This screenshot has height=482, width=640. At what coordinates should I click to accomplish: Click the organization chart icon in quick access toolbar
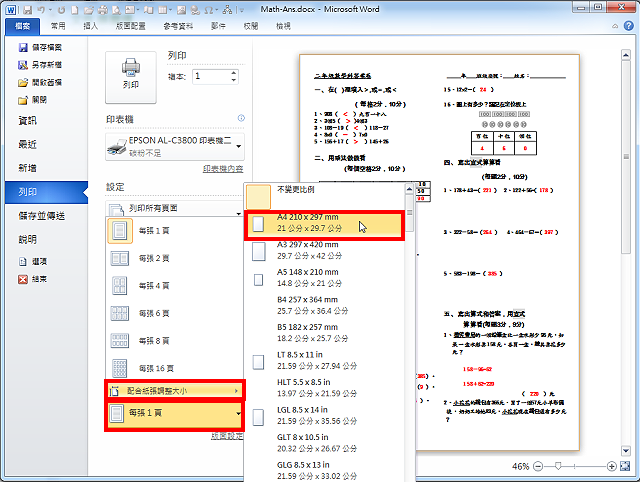[228, 10]
